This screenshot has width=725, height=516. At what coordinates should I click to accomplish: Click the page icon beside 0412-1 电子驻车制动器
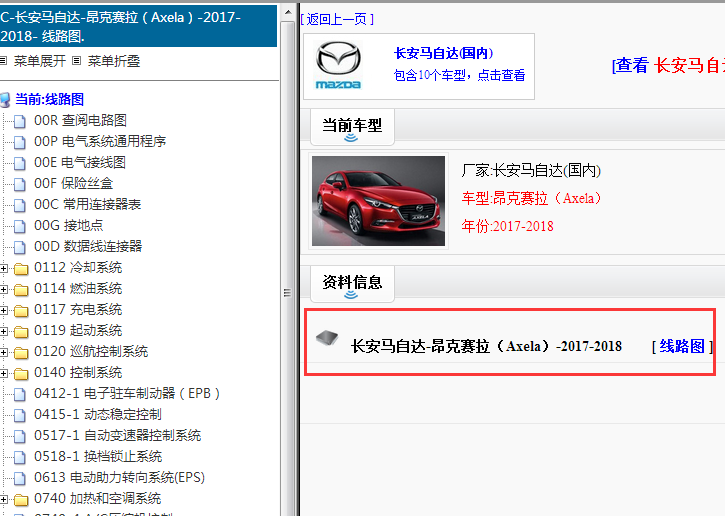point(19,394)
